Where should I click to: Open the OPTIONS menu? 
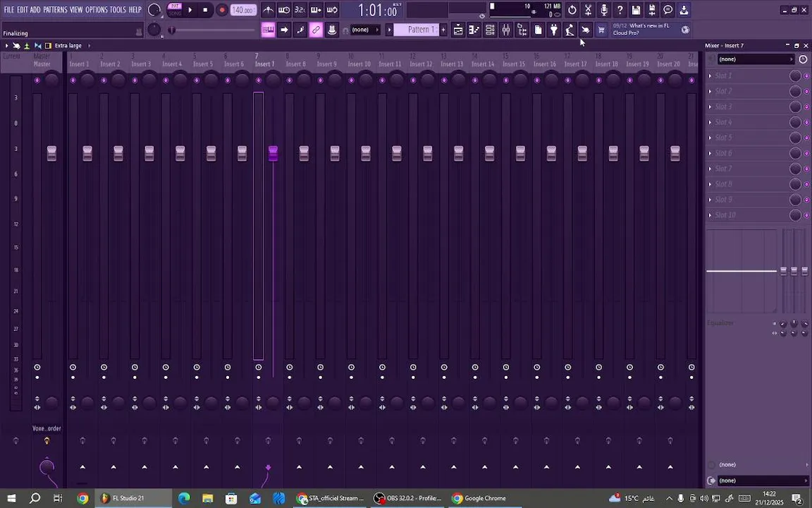tap(97, 10)
